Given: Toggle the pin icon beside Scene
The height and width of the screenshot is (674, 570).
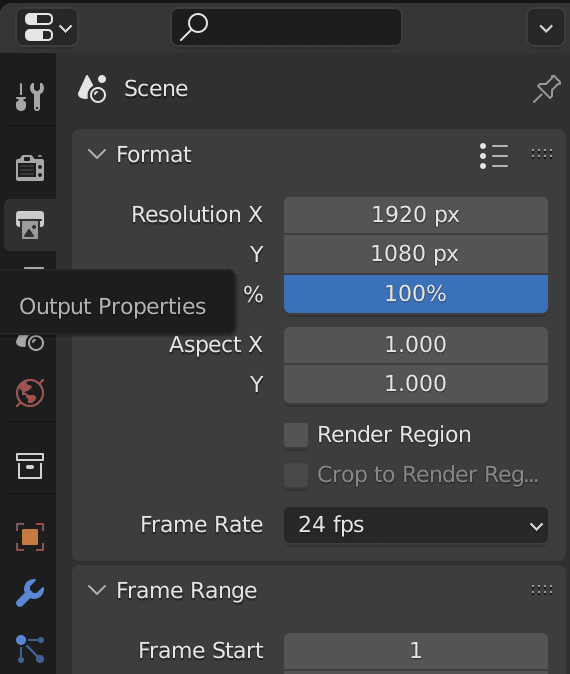Looking at the screenshot, I should coord(547,89).
